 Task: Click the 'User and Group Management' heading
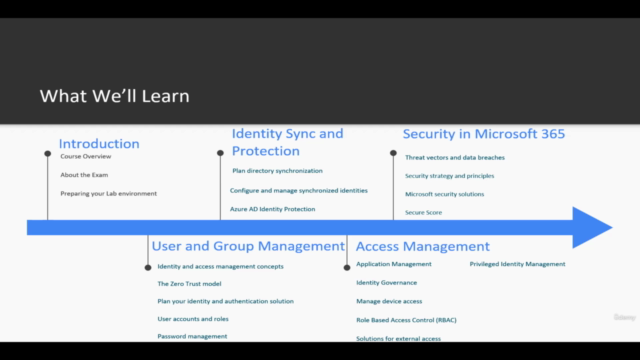pyautogui.click(x=248, y=246)
